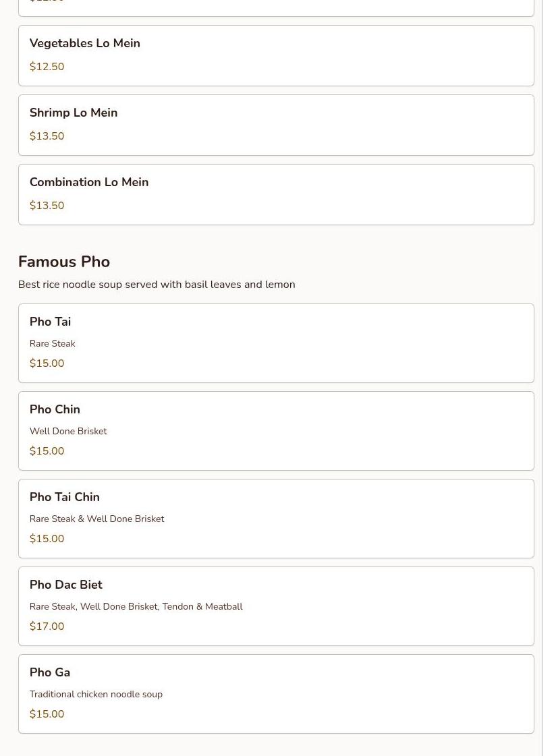Open the Pho Chin item card
This screenshot has width=556, height=756.
(275, 430)
